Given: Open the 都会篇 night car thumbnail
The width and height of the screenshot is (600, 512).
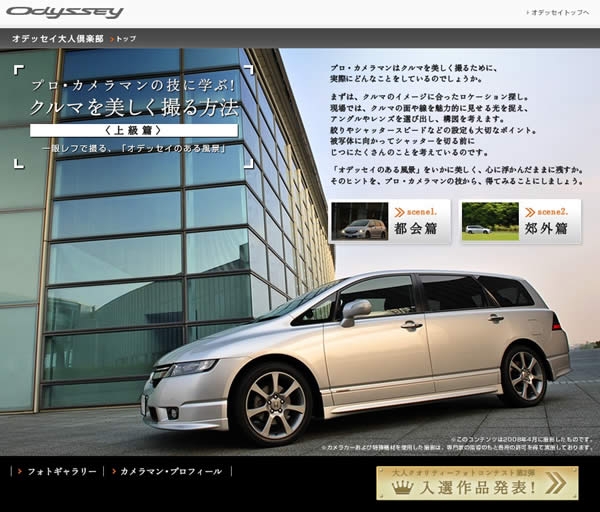Looking at the screenshot, I should [360, 221].
